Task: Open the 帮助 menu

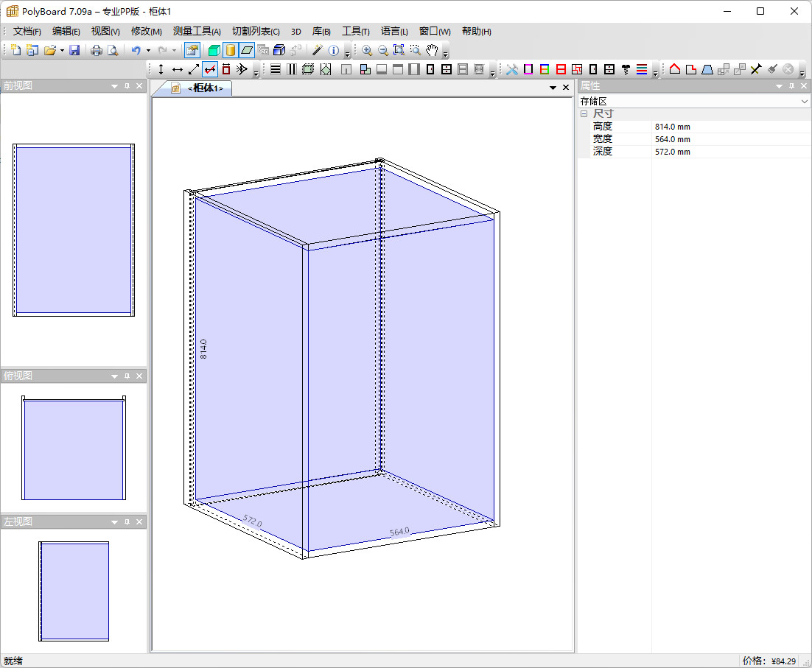Action: click(477, 31)
